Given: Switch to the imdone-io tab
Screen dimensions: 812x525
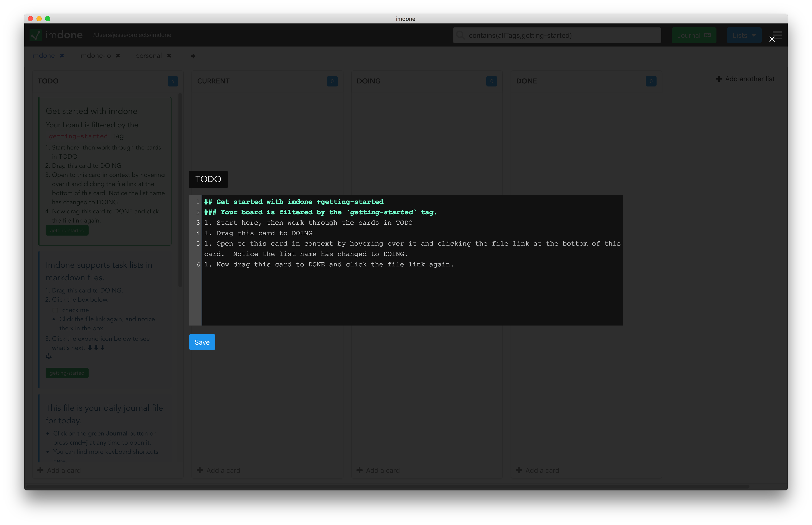Looking at the screenshot, I should (x=95, y=56).
